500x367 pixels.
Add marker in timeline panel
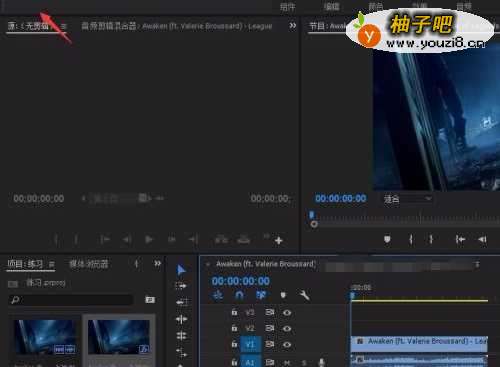283,295
